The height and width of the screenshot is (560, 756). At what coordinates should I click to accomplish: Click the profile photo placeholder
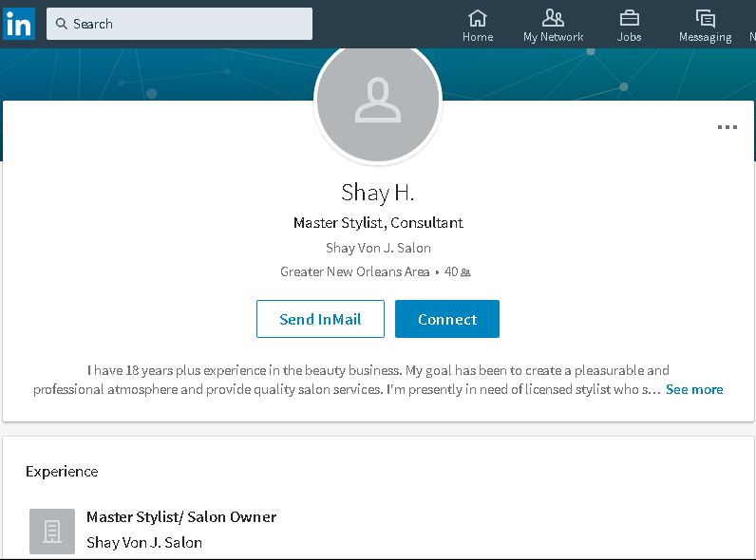378,102
